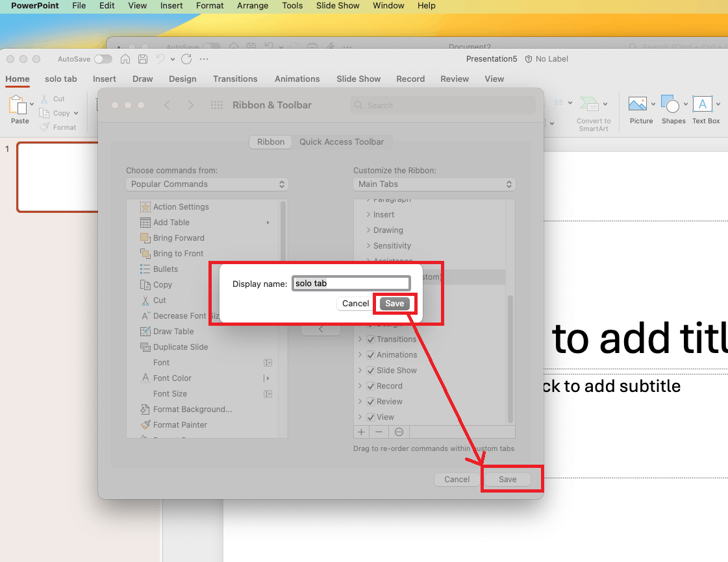The width and height of the screenshot is (728, 562).
Task: Open the Slide Show menu in menu bar
Action: [x=338, y=6]
